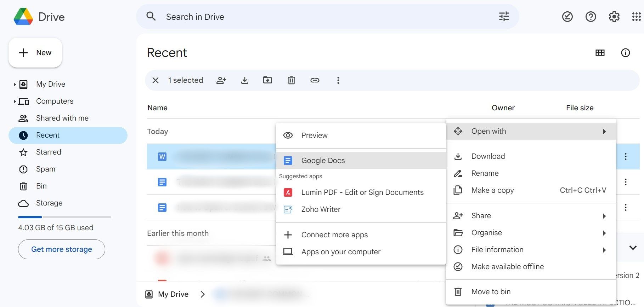Click the move-to-folder icon in toolbar
The image size is (644, 307).
[x=267, y=80]
